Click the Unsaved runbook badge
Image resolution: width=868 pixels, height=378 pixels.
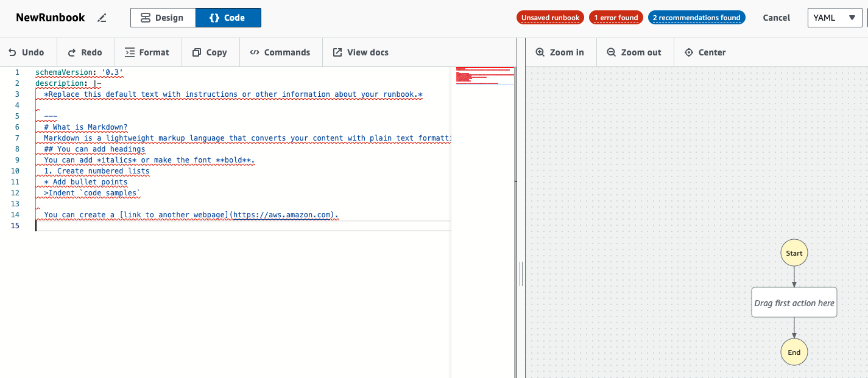550,18
